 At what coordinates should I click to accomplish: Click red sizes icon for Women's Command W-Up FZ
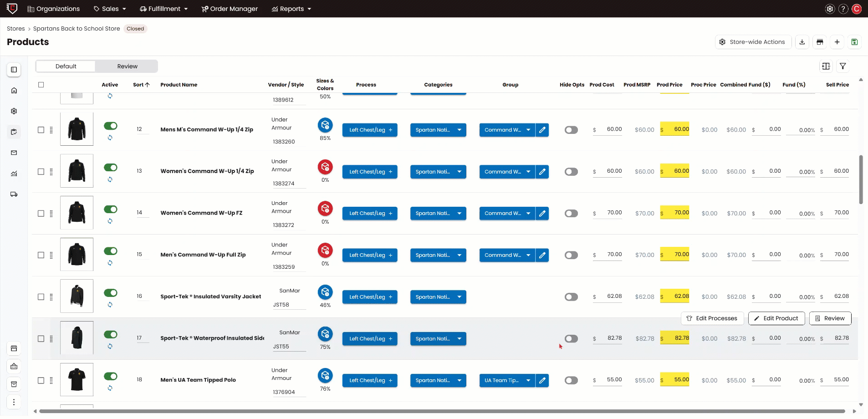tap(325, 209)
